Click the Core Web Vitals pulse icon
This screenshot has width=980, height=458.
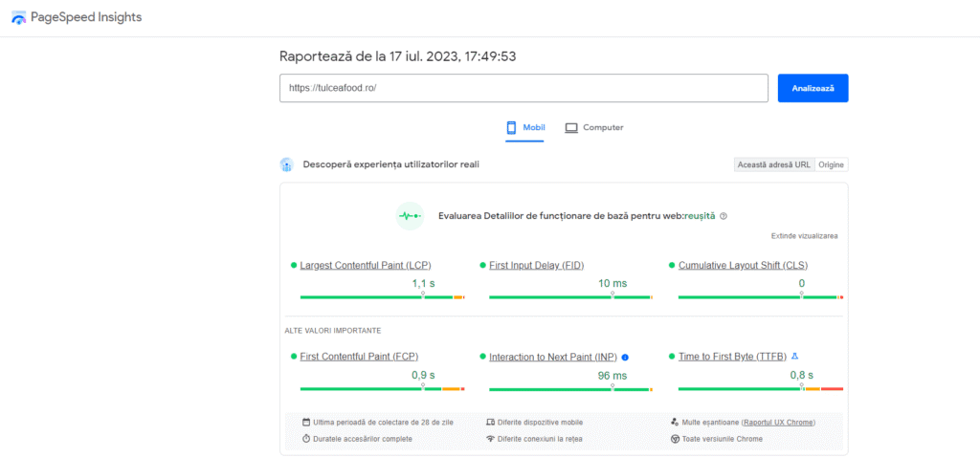[410, 215]
